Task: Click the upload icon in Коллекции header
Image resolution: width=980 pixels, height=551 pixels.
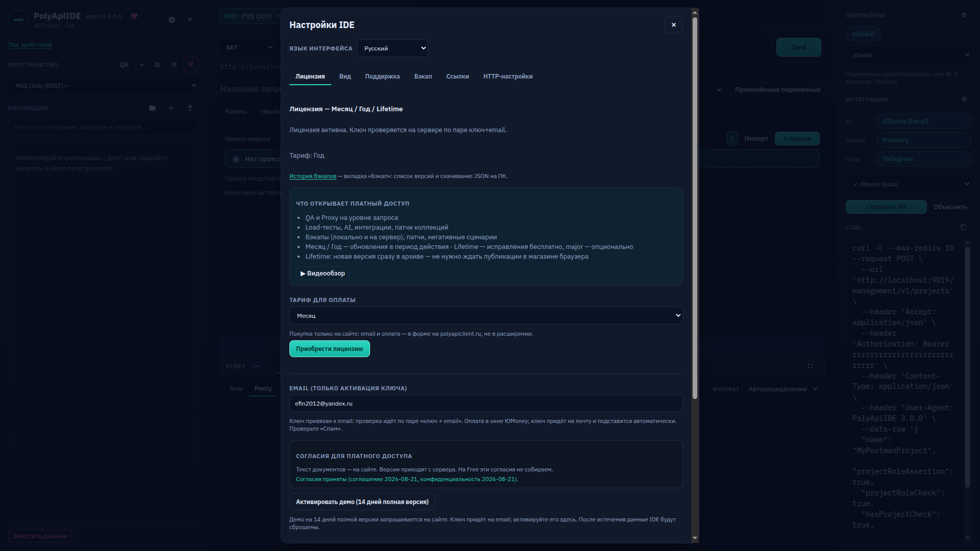Action: [190, 108]
